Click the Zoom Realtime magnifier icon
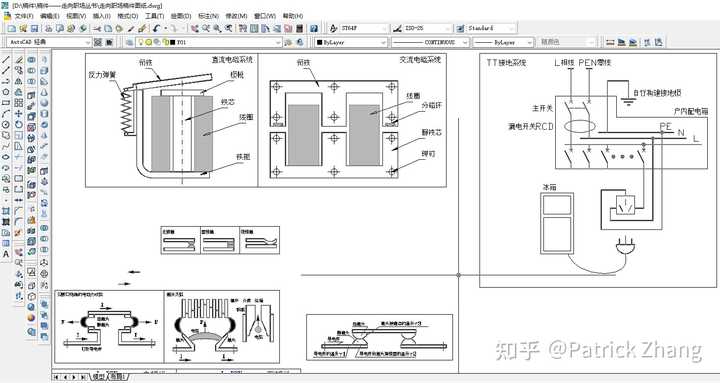Viewport: 720px width, 383px height. click(x=206, y=28)
